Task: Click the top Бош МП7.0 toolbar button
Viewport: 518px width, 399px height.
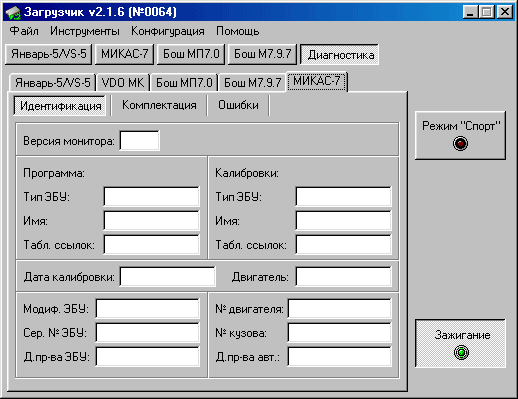Action: tap(191, 54)
